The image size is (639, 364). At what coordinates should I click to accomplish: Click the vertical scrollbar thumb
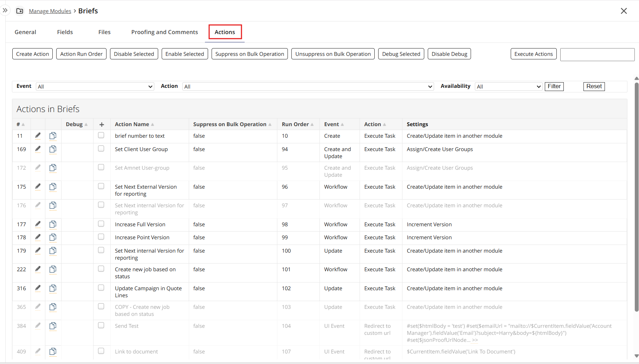pos(636,197)
